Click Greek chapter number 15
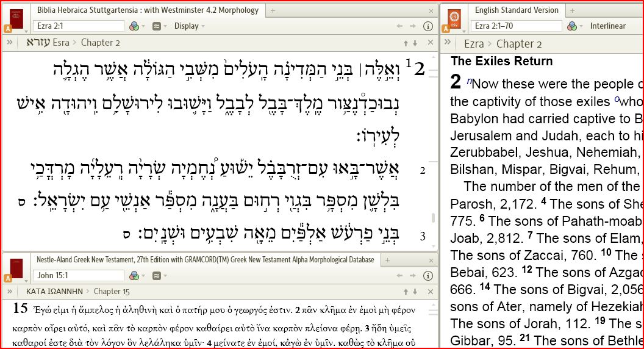Screen dimensions: 644x349 [20, 308]
